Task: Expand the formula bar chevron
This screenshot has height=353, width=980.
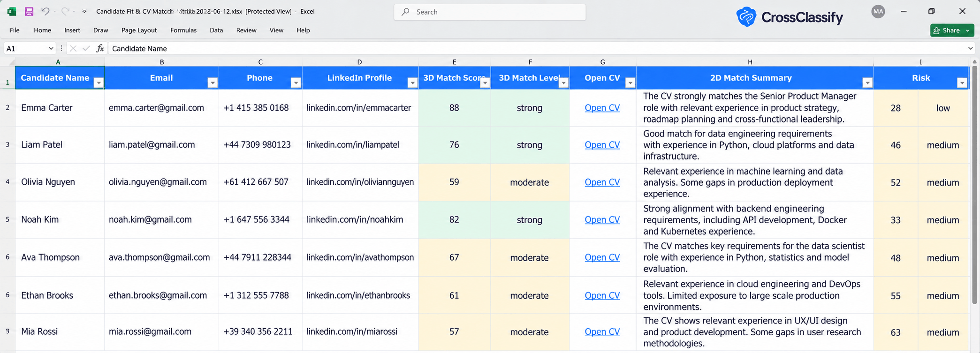Action: [970, 48]
